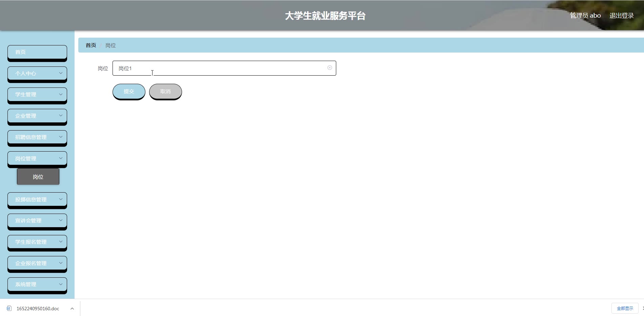Expand the 招聘信息管理 chevron

[61, 137]
